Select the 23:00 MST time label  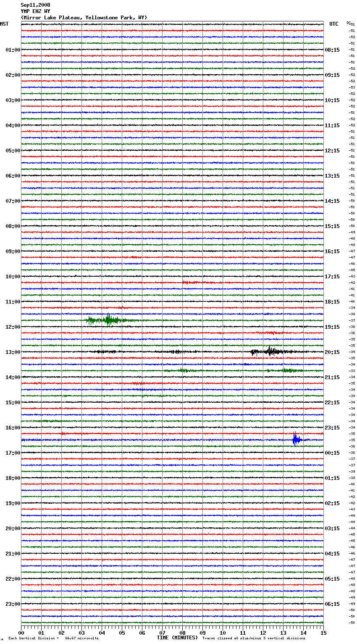(13, 604)
